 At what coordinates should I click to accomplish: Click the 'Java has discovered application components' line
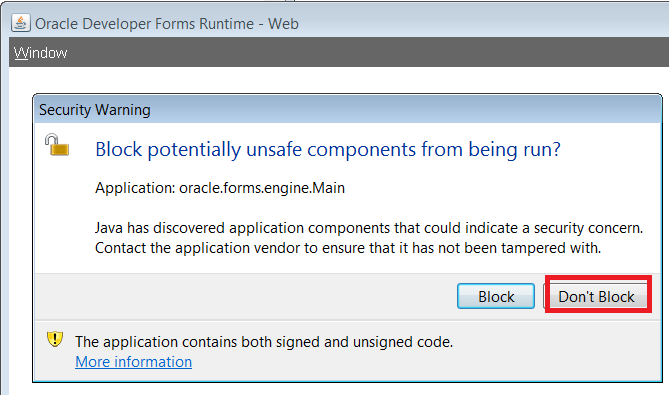[369, 228]
